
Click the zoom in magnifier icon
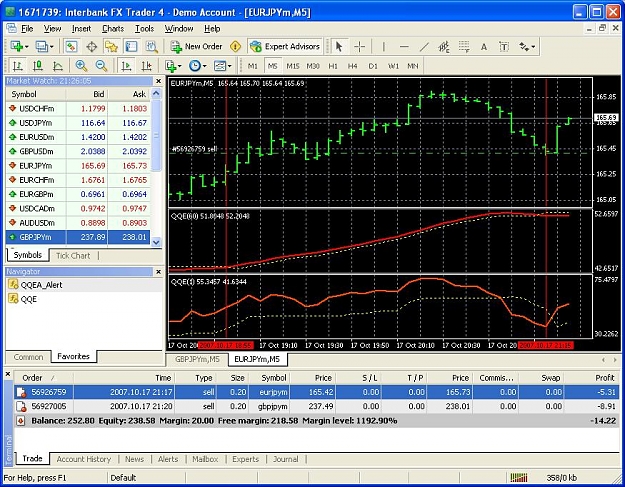coord(81,66)
